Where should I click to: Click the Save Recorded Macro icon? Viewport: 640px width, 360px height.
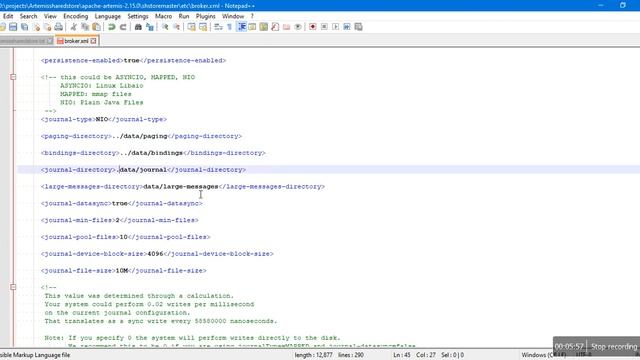358,27
